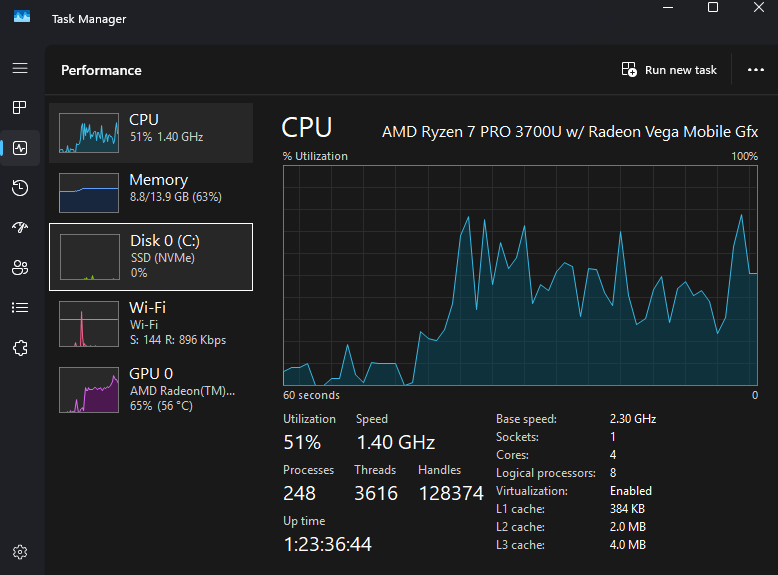This screenshot has height=575, width=778.
Task: Click the Wi-Fi send/receive rate text
Action: [178, 340]
